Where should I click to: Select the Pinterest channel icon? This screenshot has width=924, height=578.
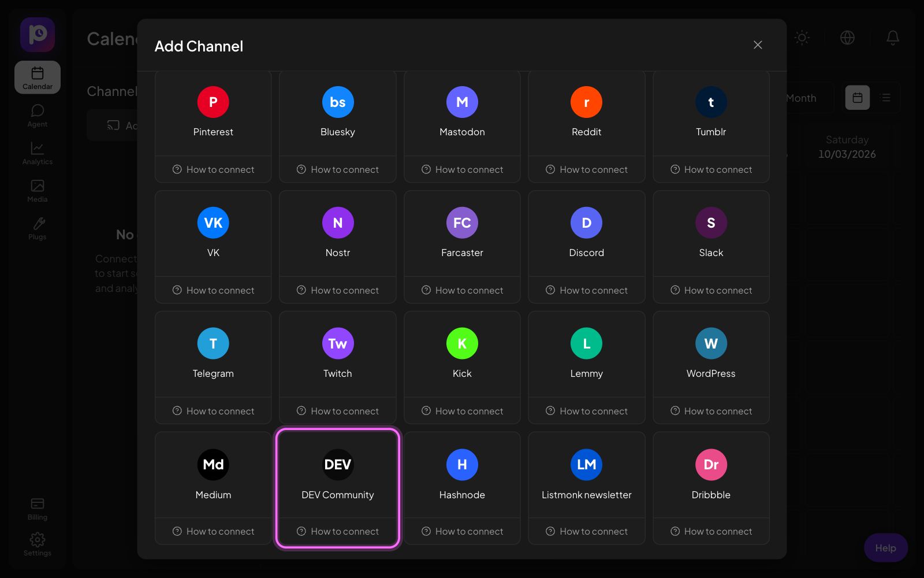(213, 102)
